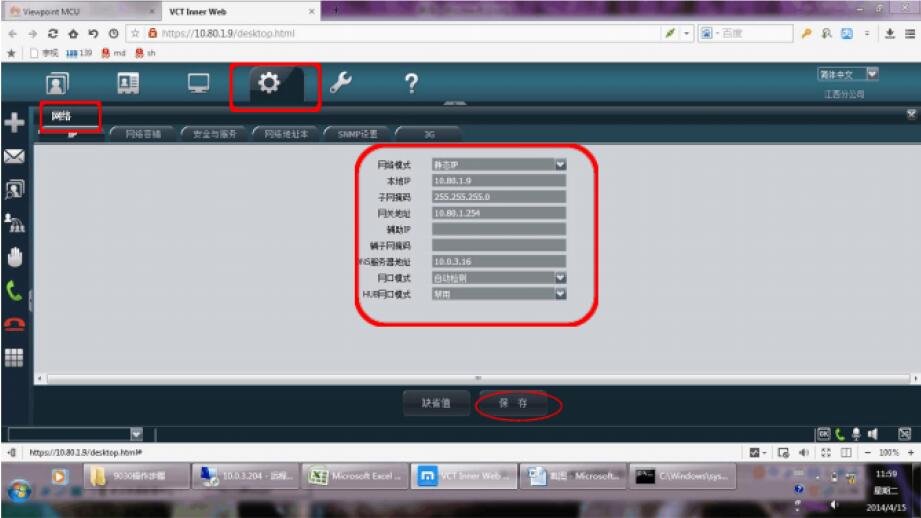Open the settings gear icon

coord(269,86)
